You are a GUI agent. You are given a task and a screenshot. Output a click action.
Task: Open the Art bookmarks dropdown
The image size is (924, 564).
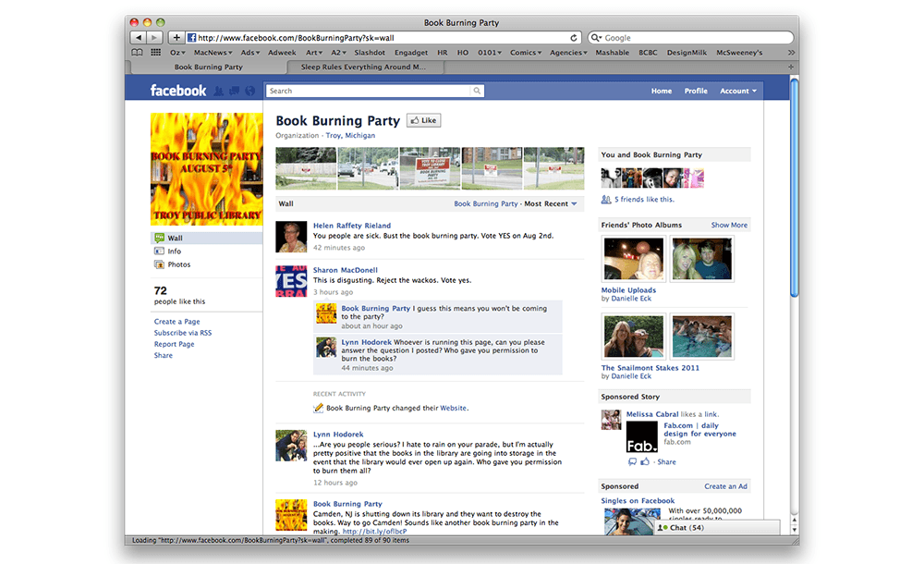(313, 53)
